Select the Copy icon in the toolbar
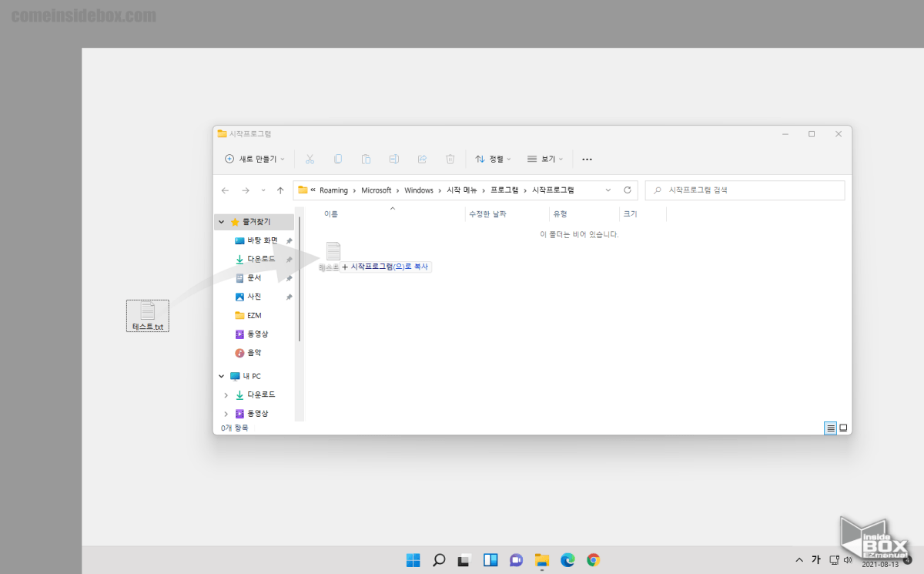Screen dimensions: 924x574 point(338,159)
